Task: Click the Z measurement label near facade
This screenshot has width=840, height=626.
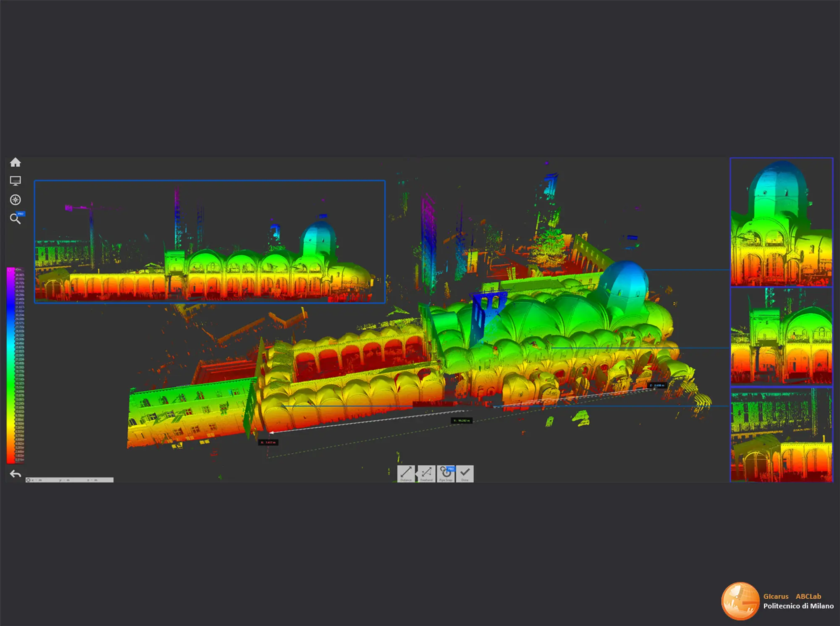Action: click(656, 385)
